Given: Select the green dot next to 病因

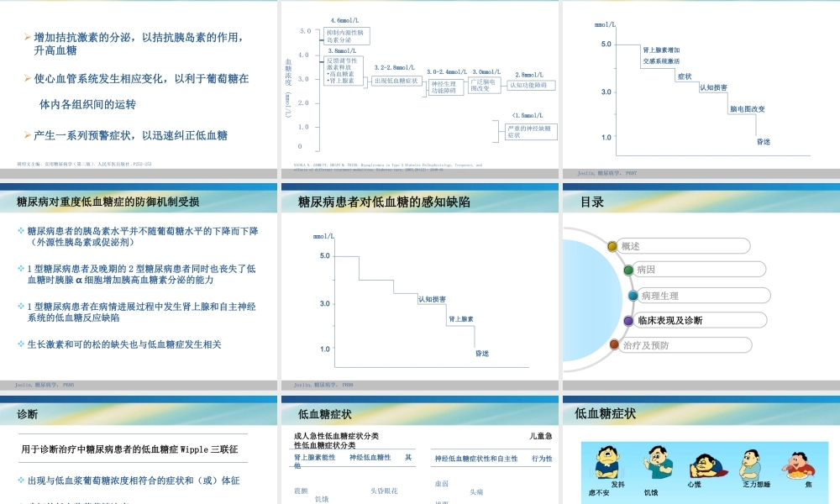Looking at the screenshot, I should coord(628,270).
